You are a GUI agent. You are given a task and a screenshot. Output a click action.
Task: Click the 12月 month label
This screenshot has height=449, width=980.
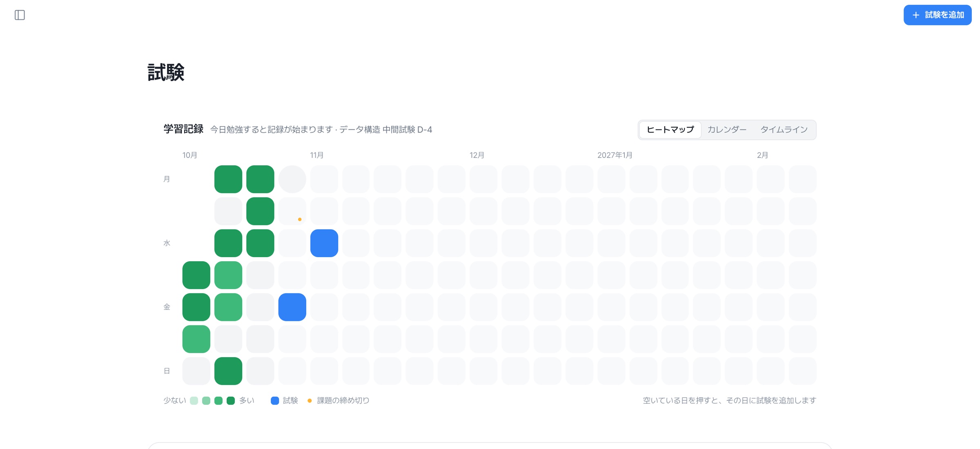pos(477,155)
